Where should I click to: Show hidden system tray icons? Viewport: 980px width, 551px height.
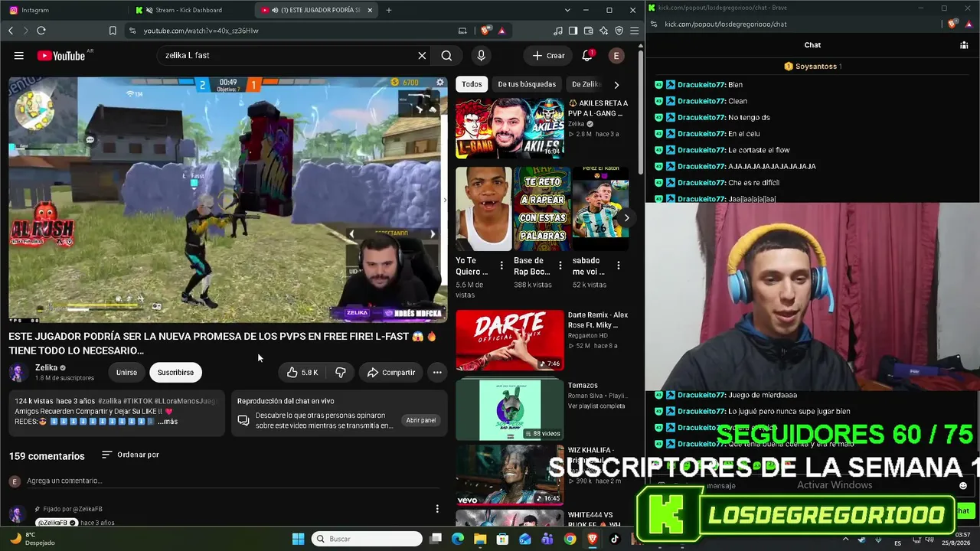846,539
